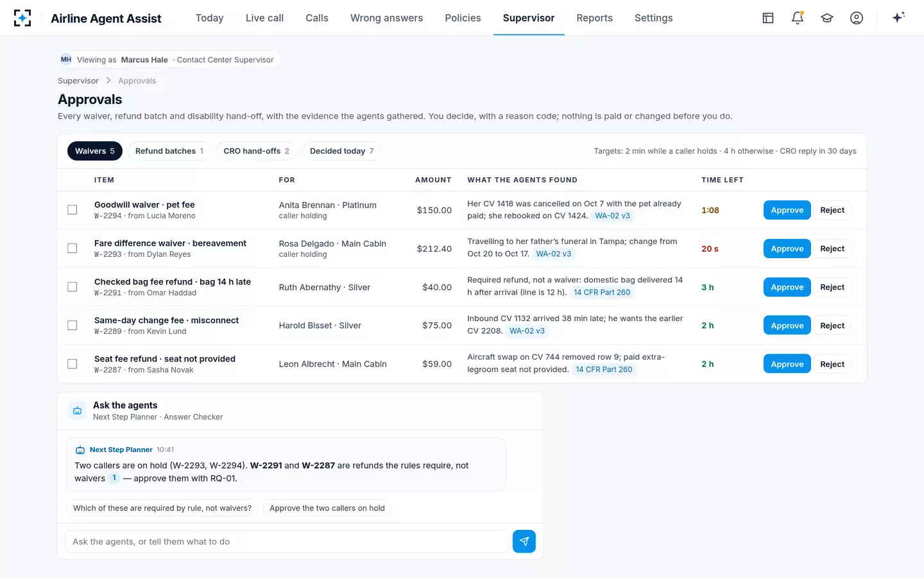Screen dimensions: 924x578
Task: Check the bag fee refund W-2291 row
Action: [73, 287]
